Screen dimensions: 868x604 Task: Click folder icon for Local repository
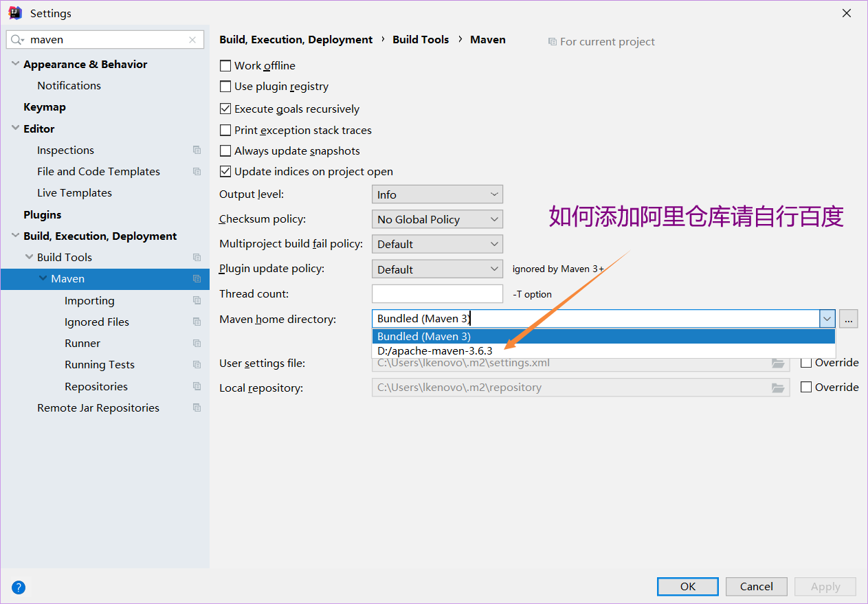click(x=778, y=388)
